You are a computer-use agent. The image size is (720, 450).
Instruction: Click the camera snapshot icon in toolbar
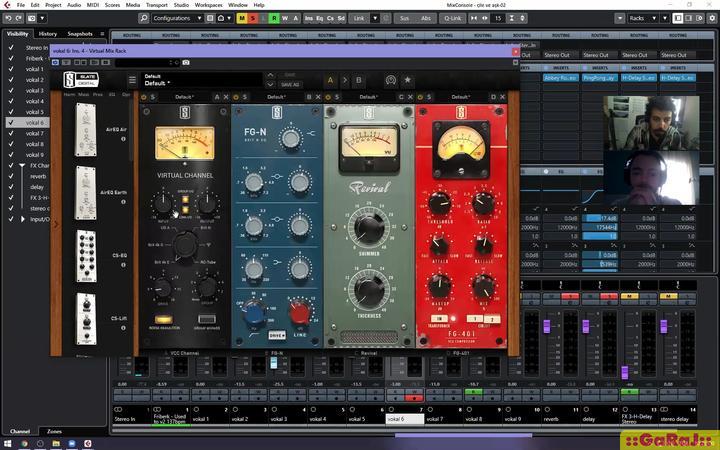point(31,18)
